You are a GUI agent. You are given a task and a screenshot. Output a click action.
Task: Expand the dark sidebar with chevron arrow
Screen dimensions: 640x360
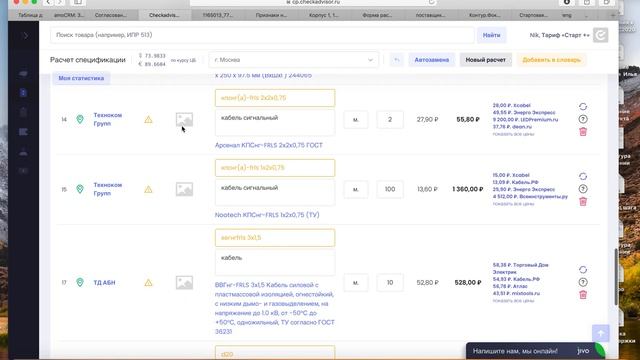click(25, 36)
